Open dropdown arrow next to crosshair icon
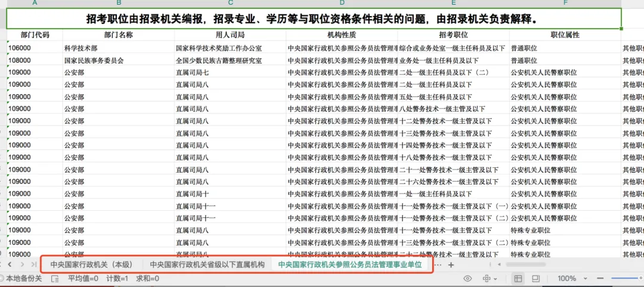Image resolution: width=644 pixels, height=287 pixels. tap(496, 279)
